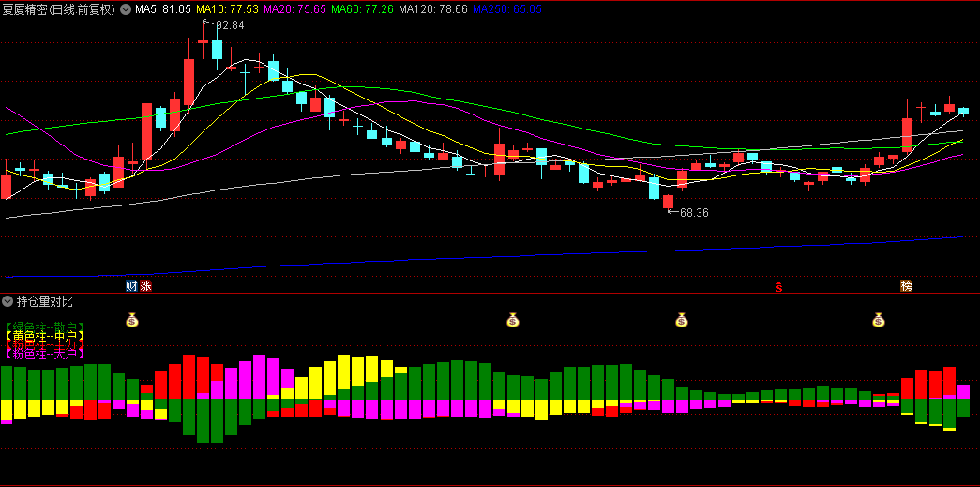Click the green 绿色柱--散户 legend text
Image resolution: width=980 pixels, height=487 pixels.
pyautogui.click(x=44, y=327)
